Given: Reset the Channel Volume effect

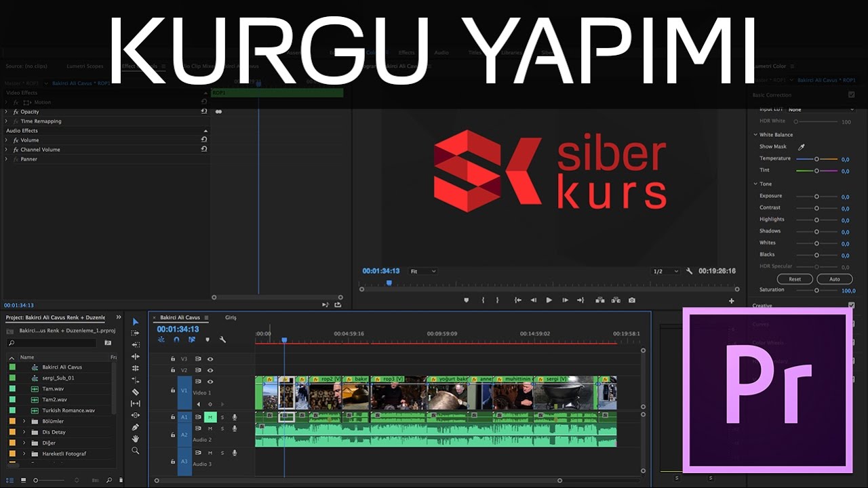Looking at the screenshot, I should tap(204, 149).
